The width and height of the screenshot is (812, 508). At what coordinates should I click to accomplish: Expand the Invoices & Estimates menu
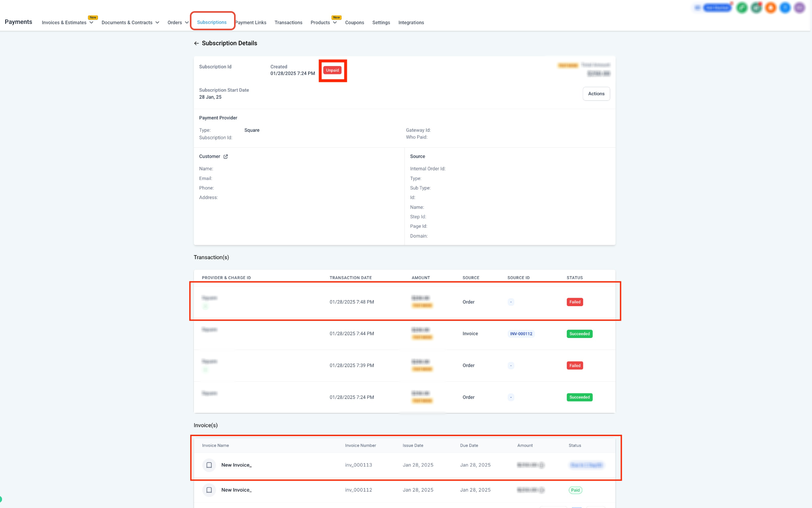(68, 23)
